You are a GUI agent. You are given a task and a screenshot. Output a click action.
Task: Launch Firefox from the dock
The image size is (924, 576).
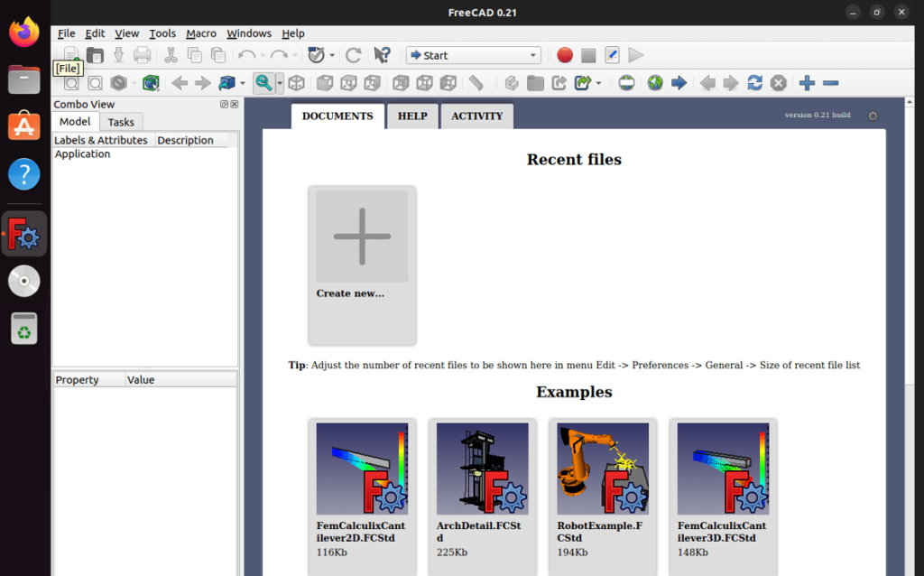(23, 32)
